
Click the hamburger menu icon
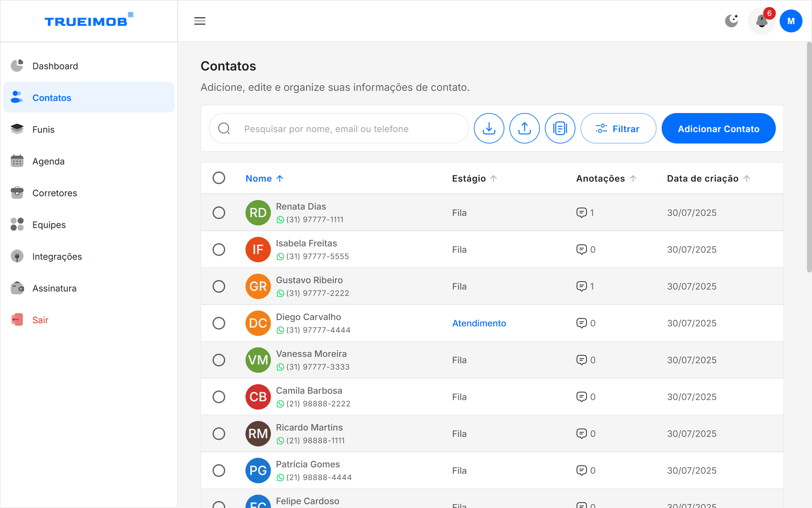pos(200,21)
